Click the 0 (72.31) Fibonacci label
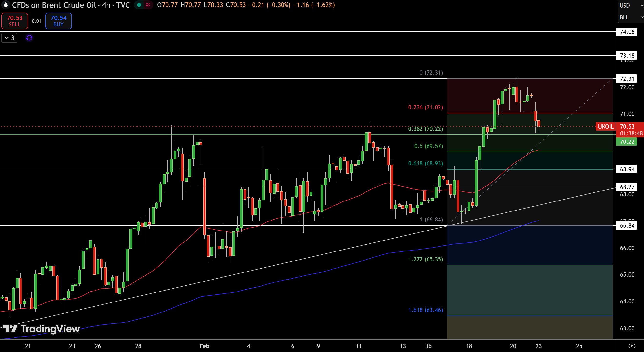 [x=431, y=72]
